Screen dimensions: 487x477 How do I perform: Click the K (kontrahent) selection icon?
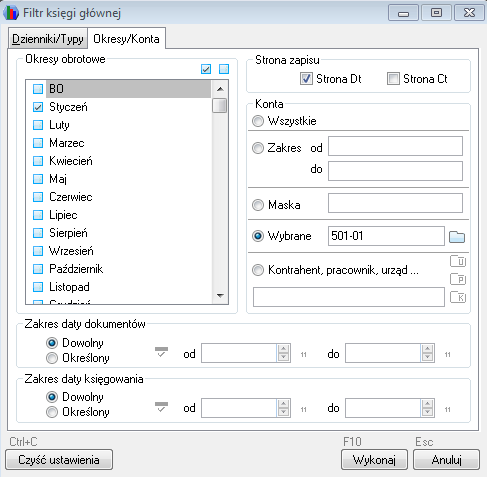[x=458, y=297]
